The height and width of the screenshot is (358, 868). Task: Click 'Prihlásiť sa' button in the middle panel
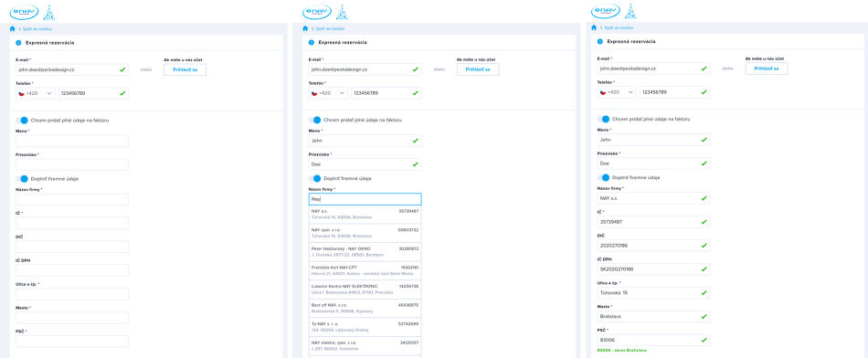pyautogui.click(x=478, y=69)
